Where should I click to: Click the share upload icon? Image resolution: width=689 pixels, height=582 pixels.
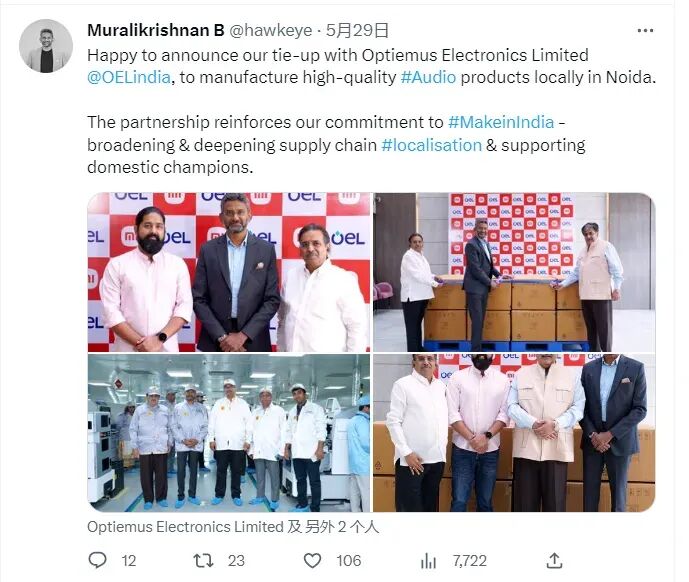tap(555, 560)
